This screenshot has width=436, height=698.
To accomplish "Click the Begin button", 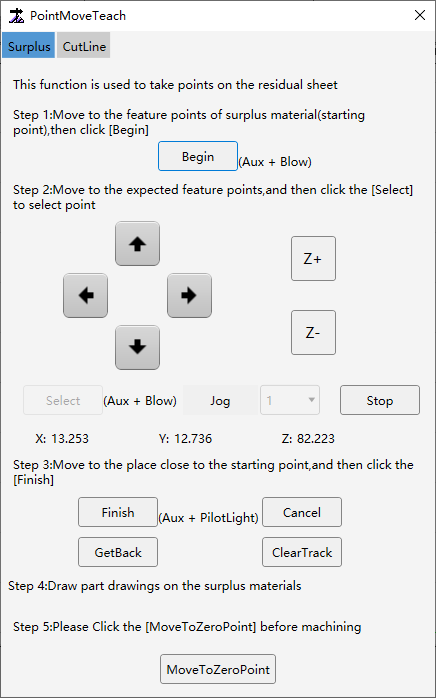I will click(x=198, y=156).
